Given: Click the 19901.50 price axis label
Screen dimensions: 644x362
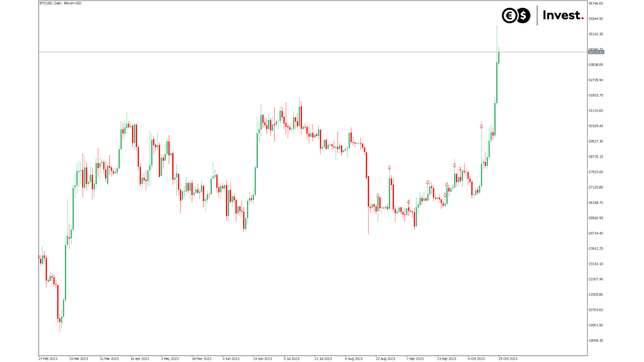Looking at the screenshot, I should coord(596,325).
